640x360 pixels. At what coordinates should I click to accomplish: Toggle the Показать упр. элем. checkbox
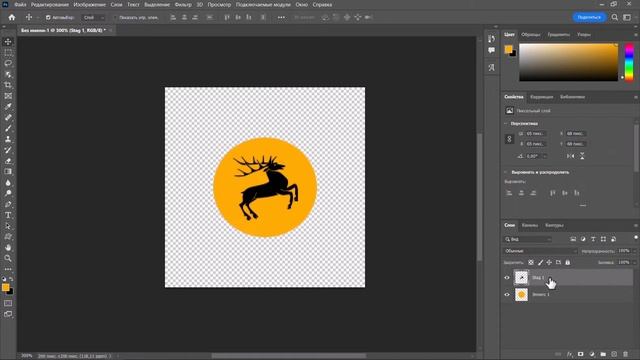tap(115, 18)
